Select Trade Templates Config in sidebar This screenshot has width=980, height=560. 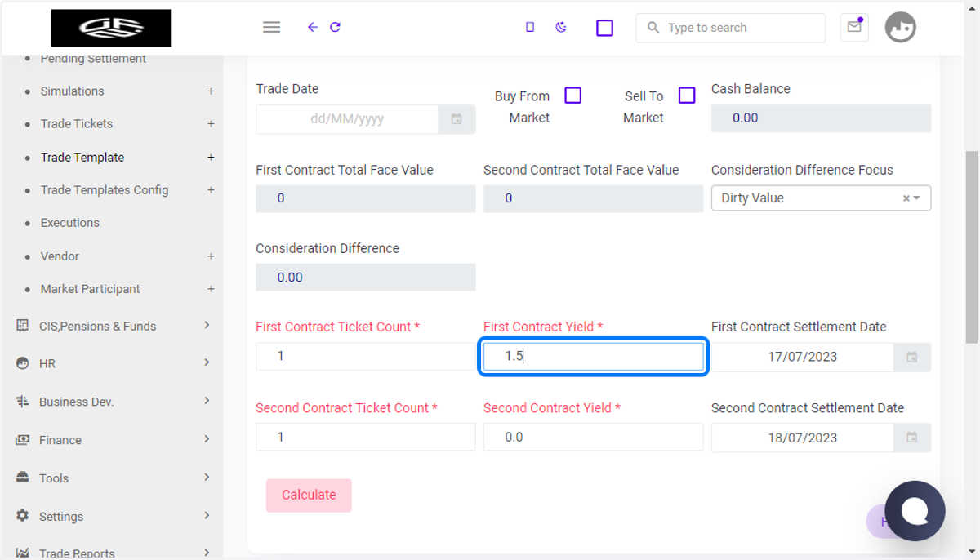point(105,190)
